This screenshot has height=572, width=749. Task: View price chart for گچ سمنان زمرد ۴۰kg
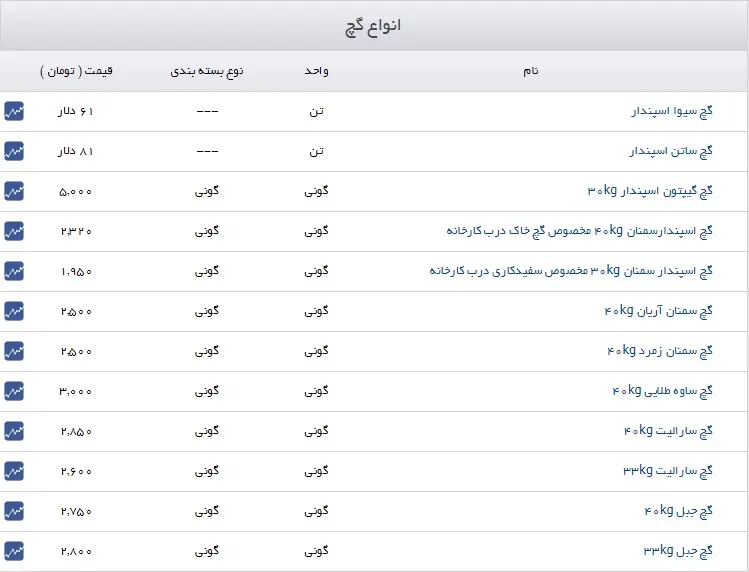[14, 351]
